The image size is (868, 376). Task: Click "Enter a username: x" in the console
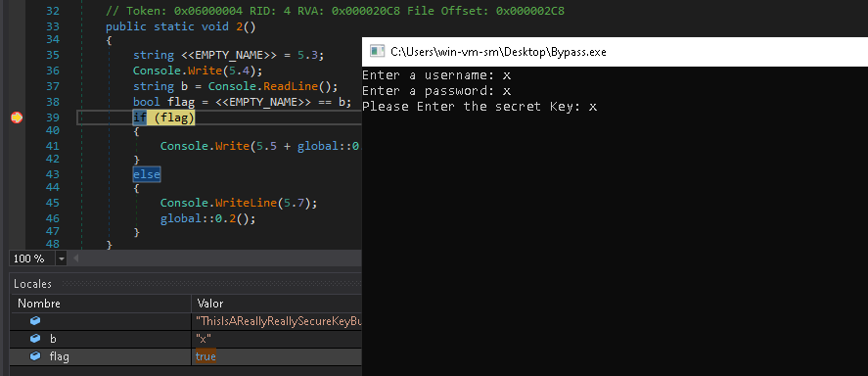pyautogui.click(x=436, y=74)
